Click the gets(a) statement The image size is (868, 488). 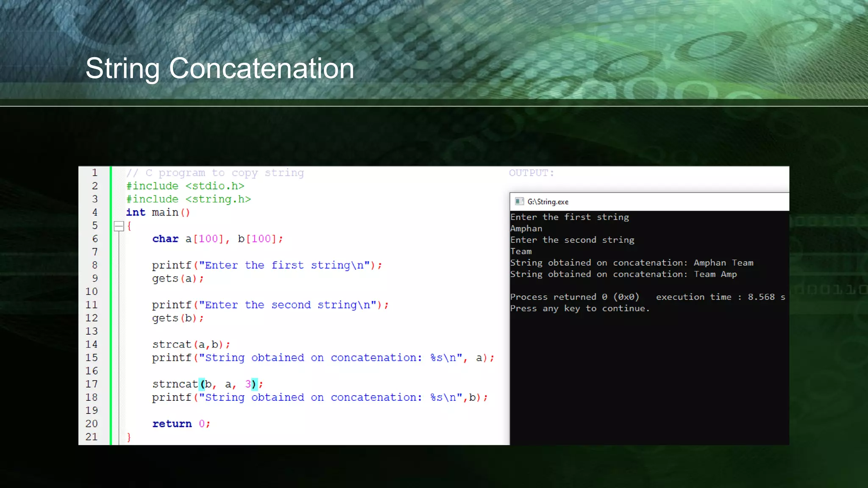point(178,279)
